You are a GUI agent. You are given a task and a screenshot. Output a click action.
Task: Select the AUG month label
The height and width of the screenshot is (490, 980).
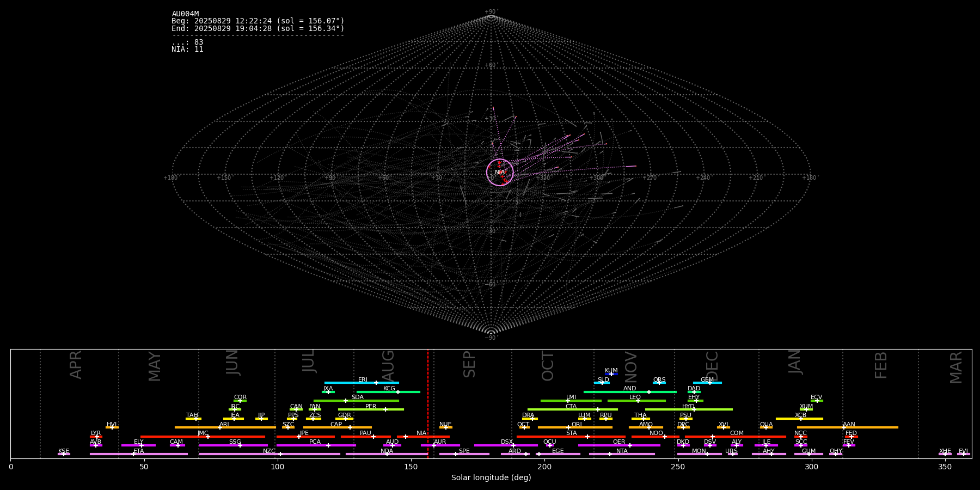(388, 365)
